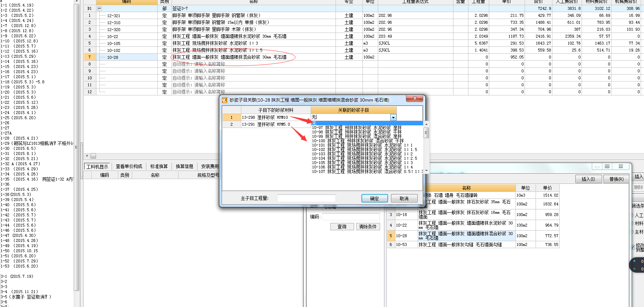Choose 10-99 预拌抹灰砂浆 混合砂浆 湿拌 from the list
Viewport: 644px width, 307px height.
[357, 136]
